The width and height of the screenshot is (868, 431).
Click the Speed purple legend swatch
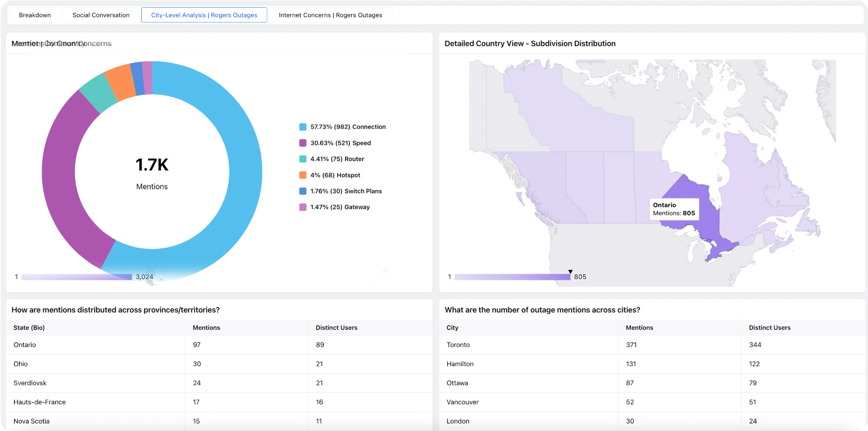(x=303, y=143)
